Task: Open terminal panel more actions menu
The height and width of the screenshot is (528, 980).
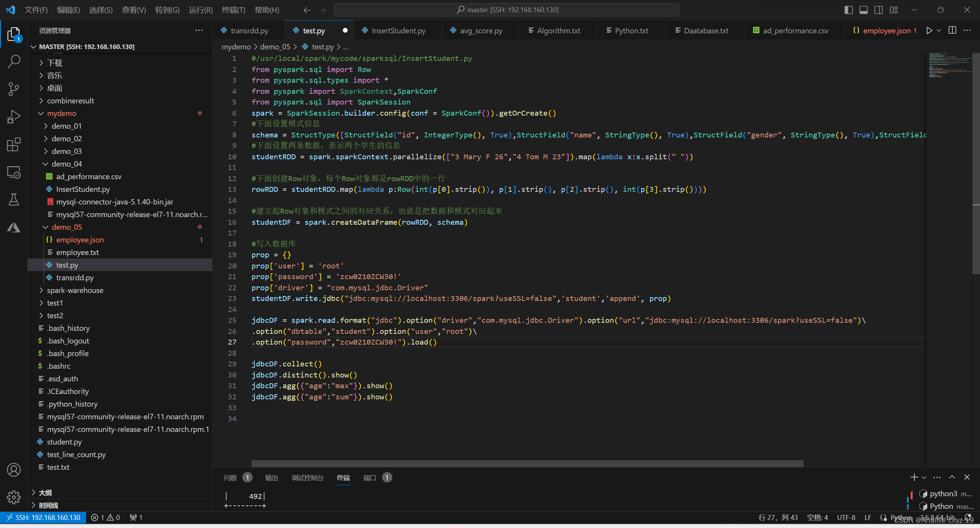Action: [x=937, y=477]
